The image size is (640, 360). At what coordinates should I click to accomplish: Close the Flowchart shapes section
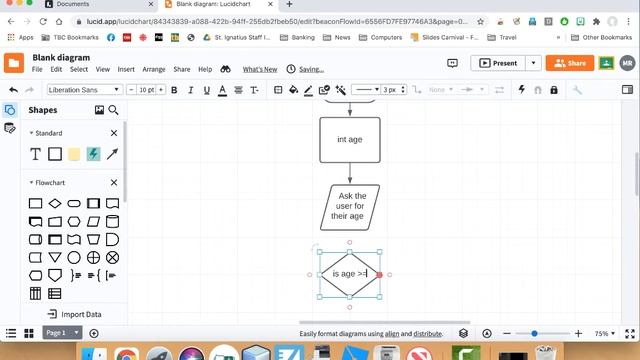pyautogui.click(x=114, y=182)
